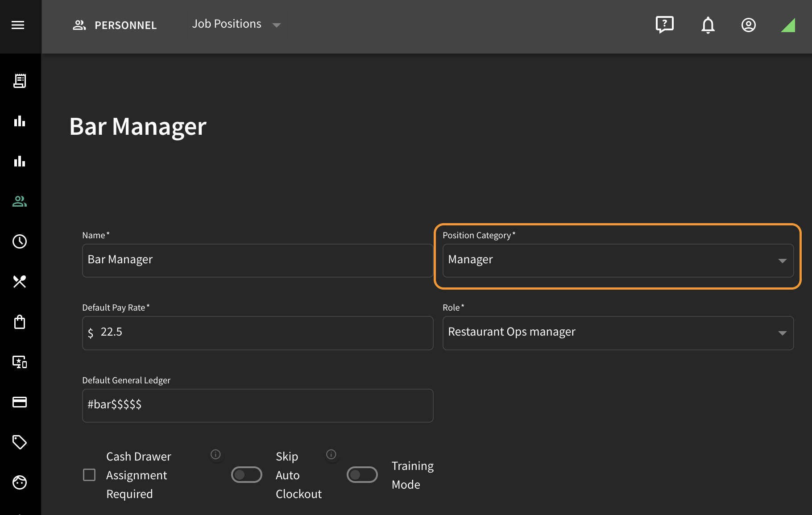This screenshot has height=515, width=812.
Task: Open the clock time tracking sidebar icon
Action: click(x=20, y=241)
